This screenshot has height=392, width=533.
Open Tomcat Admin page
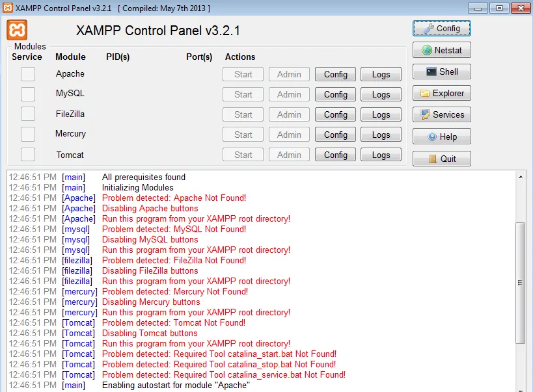(289, 155)
